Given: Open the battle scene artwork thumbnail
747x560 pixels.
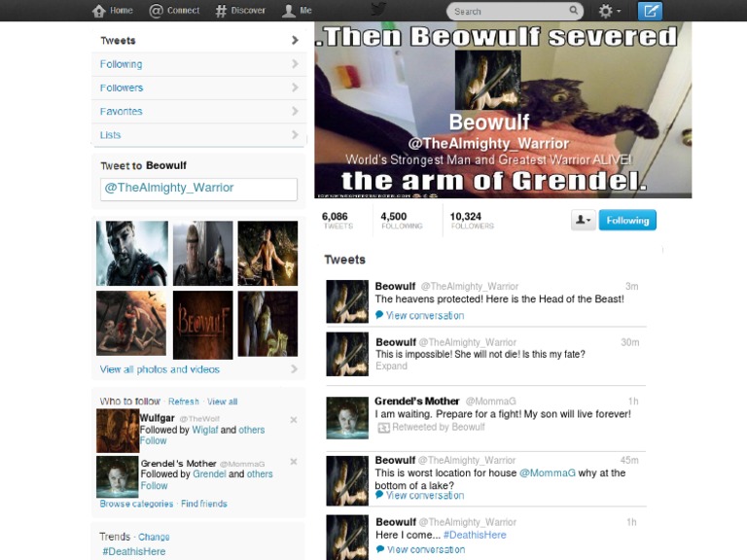Looking at the screenshot, I should pos(131,324).
